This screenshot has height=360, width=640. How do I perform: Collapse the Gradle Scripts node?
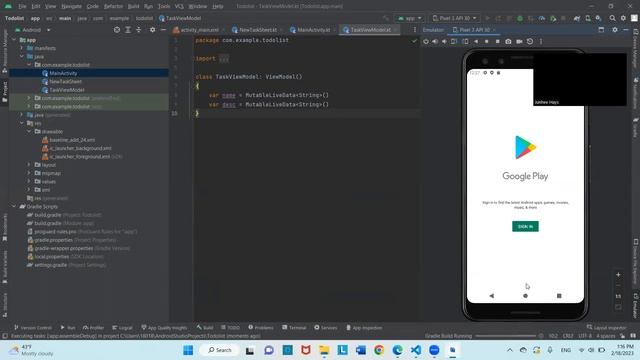pos(14,207)
